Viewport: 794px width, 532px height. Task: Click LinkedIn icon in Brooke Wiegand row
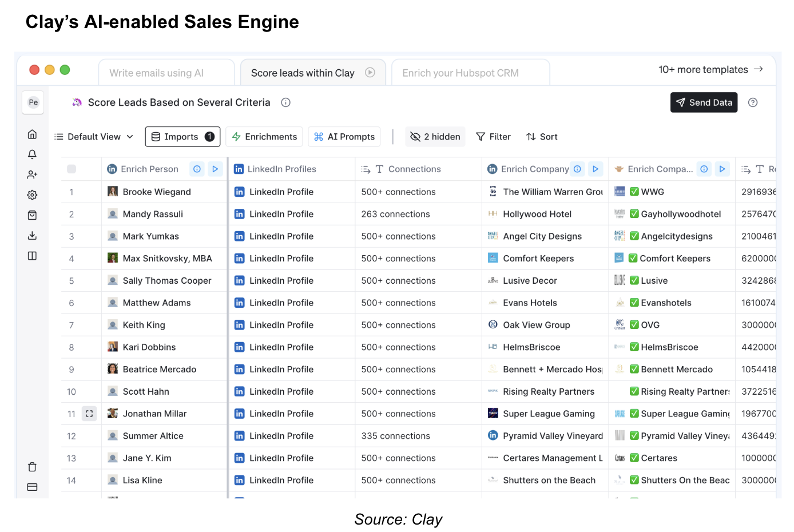tap(240, 192)
